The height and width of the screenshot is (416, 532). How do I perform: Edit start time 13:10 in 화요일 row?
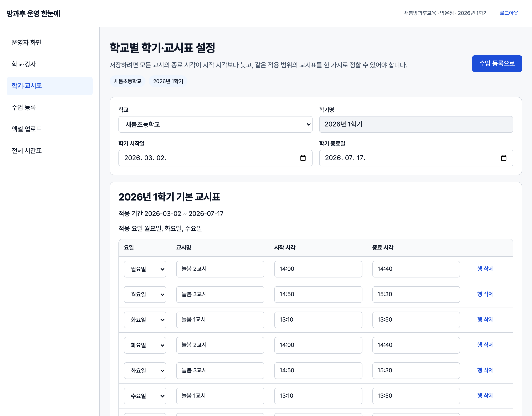click(318, 320)
